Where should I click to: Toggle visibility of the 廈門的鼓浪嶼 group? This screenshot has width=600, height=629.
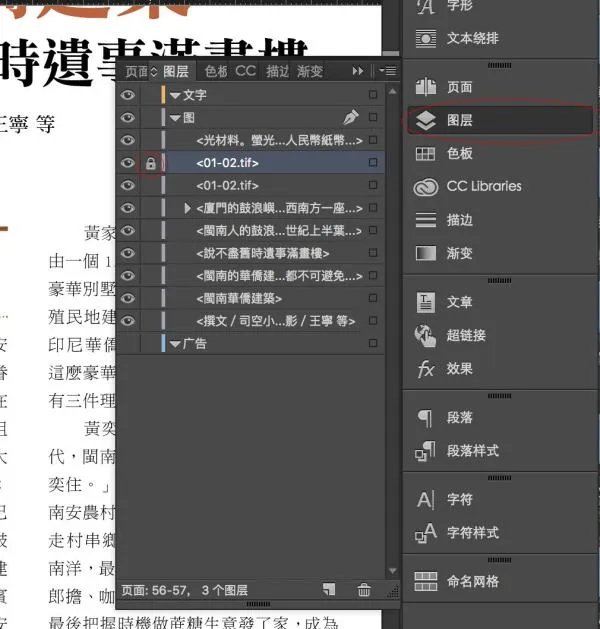128,208
